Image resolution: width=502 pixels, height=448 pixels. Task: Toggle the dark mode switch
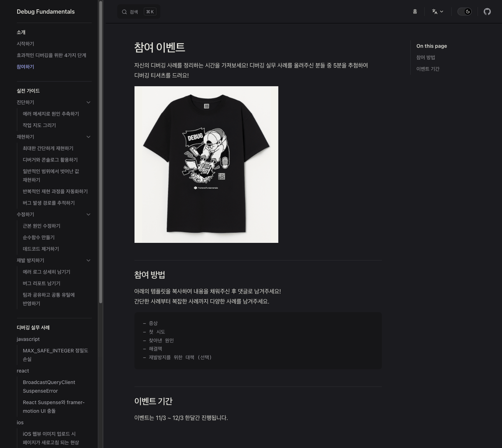tap(464, 12)
